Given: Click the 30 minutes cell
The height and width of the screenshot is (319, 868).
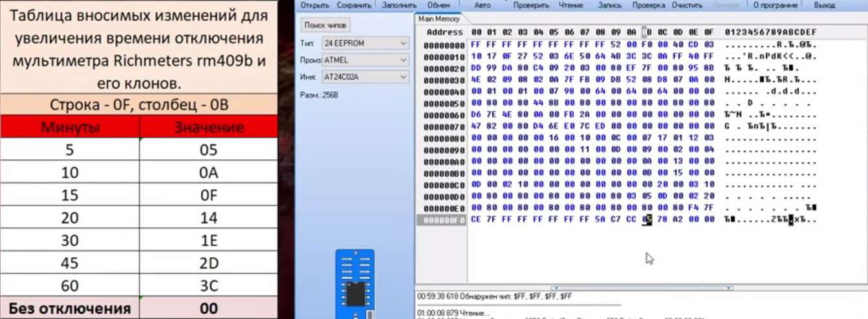Looking at the screenshot, I should click(x=70, y=241).
